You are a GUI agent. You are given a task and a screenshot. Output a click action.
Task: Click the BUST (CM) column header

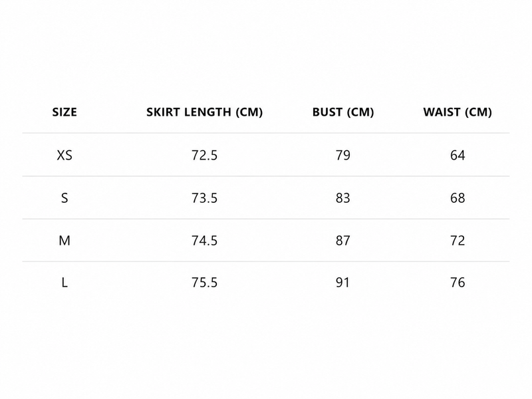point(343,112)
